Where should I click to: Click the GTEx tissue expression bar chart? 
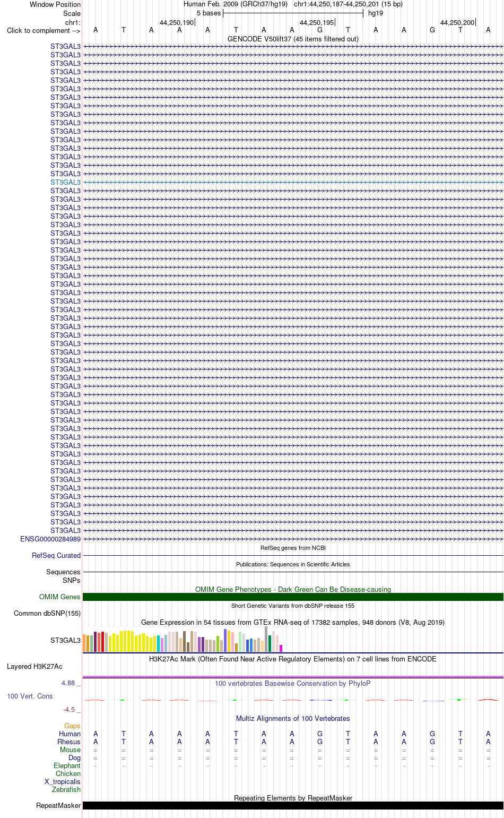pyautogui.click(x=183, y=639)
